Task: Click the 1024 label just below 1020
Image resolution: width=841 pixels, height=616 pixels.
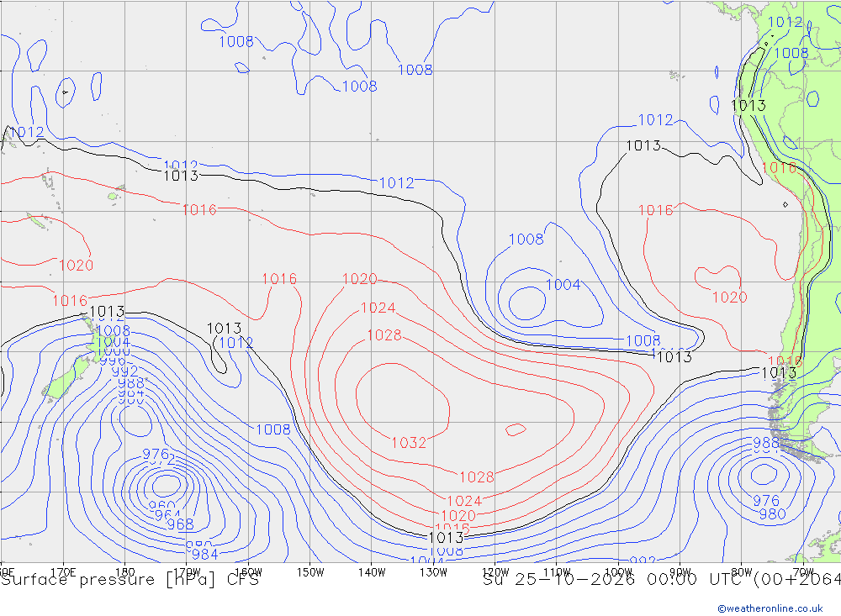Action: 378,308
